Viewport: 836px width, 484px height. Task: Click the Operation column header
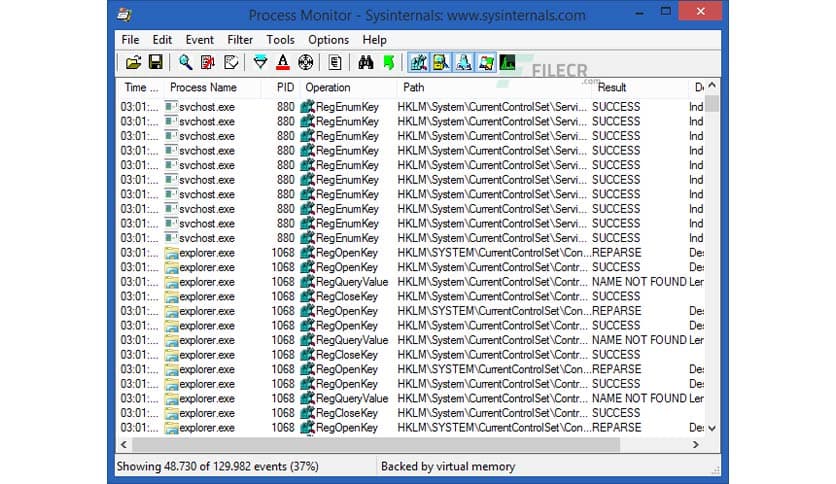tap(349, 87)
